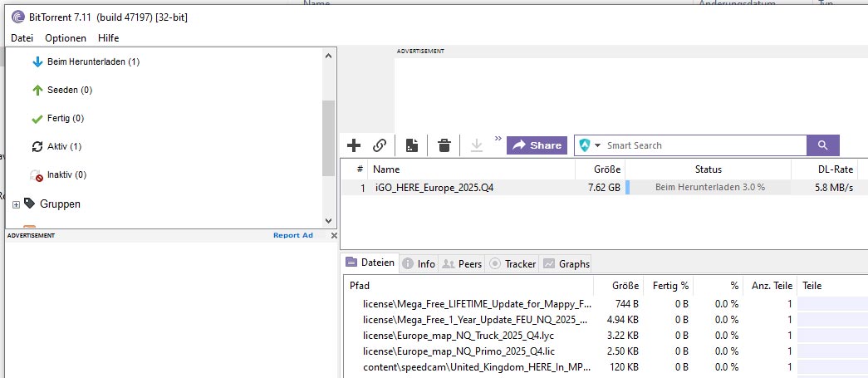
Task: Sort torrents by Größe column header
Action: point(601,169)
